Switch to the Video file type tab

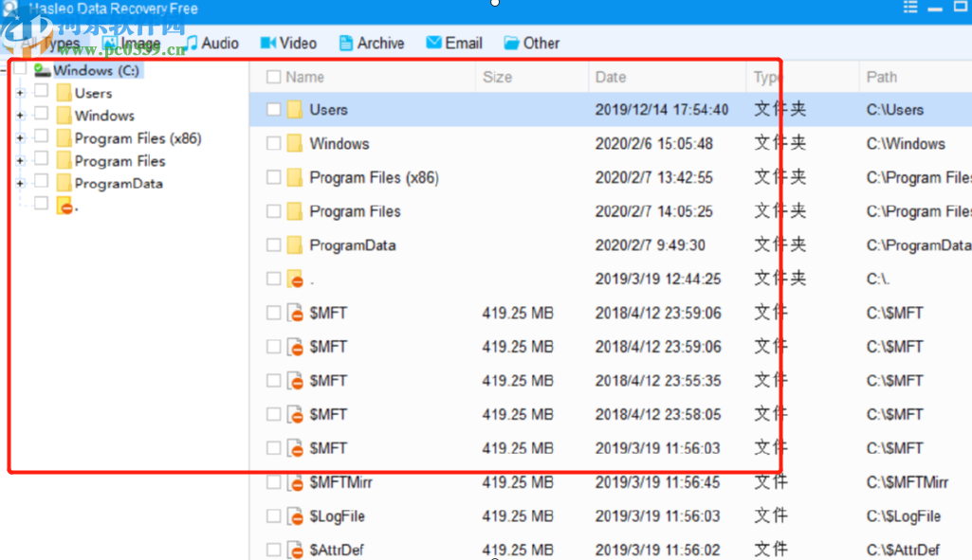click(x=289, y=44)
